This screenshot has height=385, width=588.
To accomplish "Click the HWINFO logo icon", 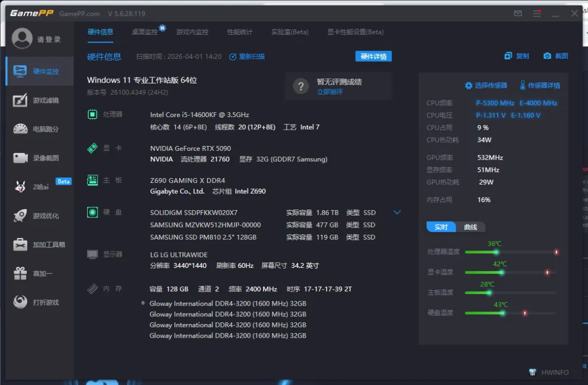I will coord(532,372).
